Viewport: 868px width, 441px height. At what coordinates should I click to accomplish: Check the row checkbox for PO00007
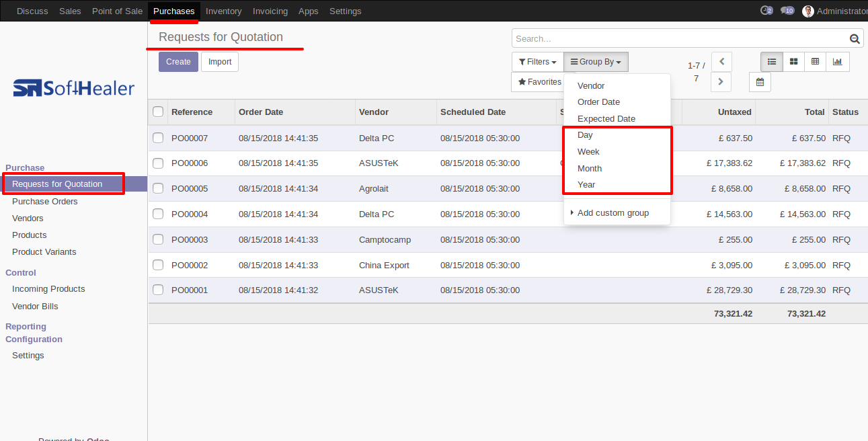pyautogui.click(x=158, y=138)
